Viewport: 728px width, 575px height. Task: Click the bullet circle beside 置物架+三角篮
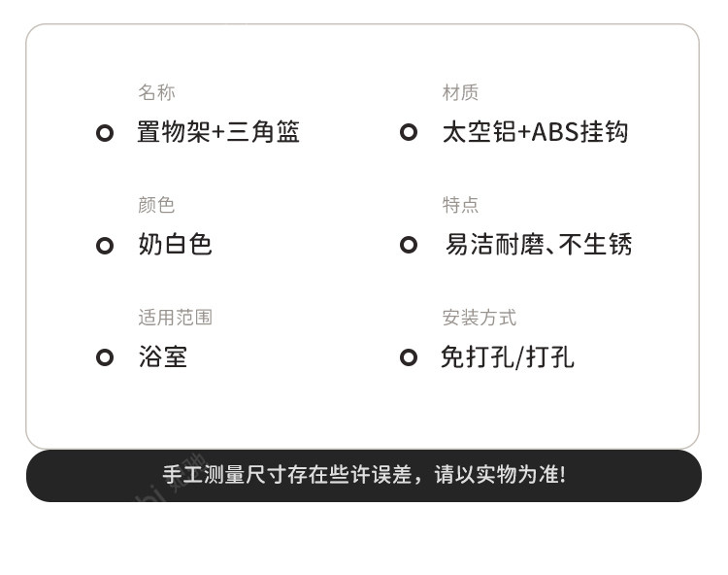coord(105,133)
